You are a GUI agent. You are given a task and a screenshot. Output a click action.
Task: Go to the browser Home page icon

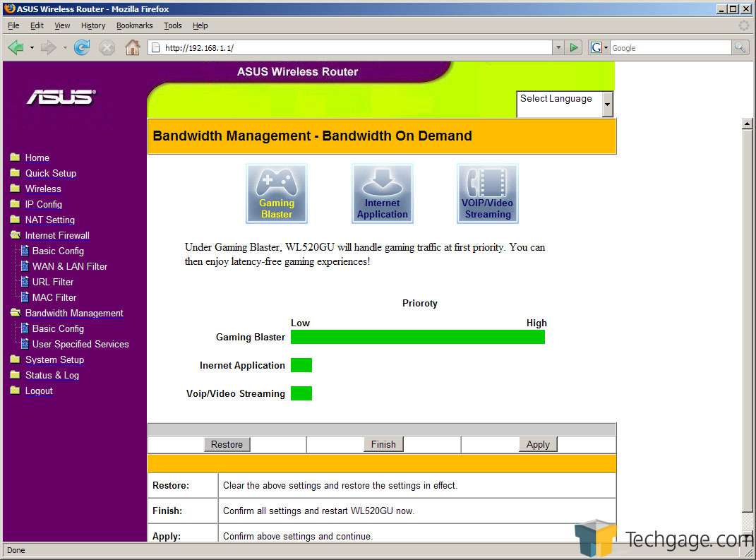[132, 47]
